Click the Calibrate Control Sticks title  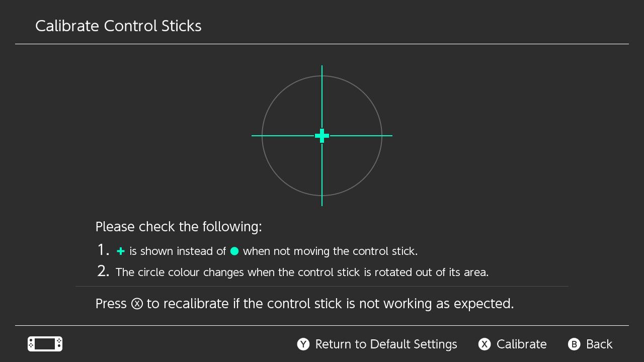point(118,26)
